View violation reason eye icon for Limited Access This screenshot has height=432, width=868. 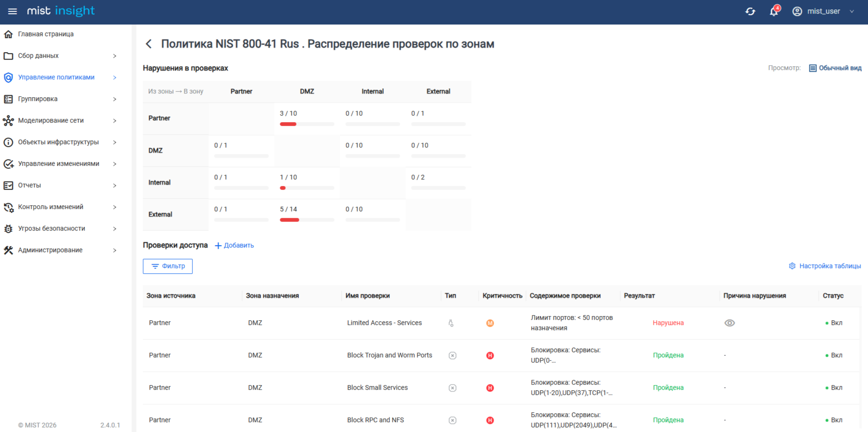(730, 323)
